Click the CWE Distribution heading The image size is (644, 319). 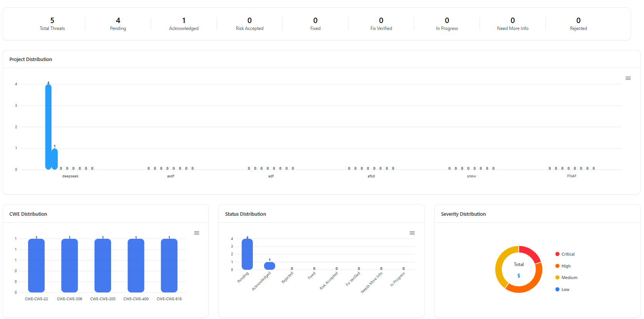pyautogui.click(x=28, y=214)
